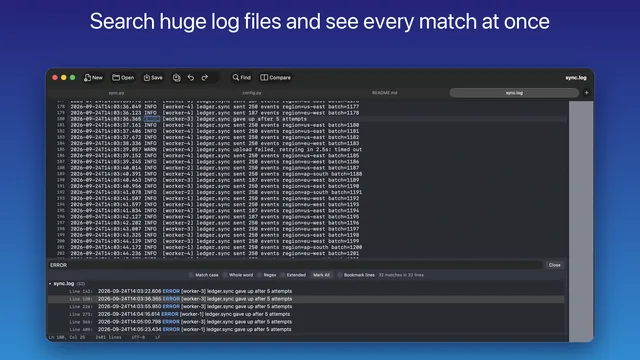640x360 pixels.
Task: Enable the Match case checkbox
Action: click(x=191, y=275)
